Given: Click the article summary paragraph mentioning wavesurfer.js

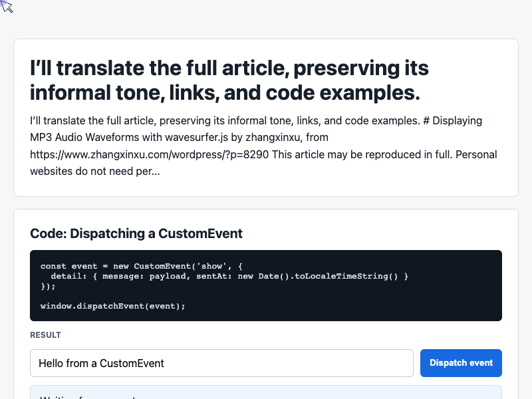Looking at the screenshot, I should 263,146.
